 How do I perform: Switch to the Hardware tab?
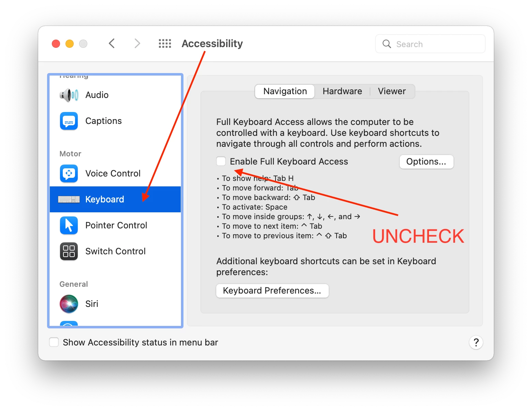(x=342, y=91)
